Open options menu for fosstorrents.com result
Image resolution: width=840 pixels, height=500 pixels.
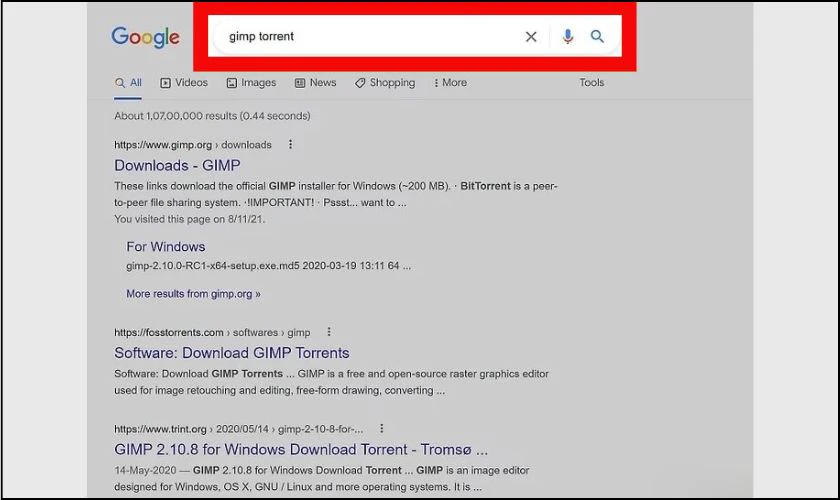329,332
